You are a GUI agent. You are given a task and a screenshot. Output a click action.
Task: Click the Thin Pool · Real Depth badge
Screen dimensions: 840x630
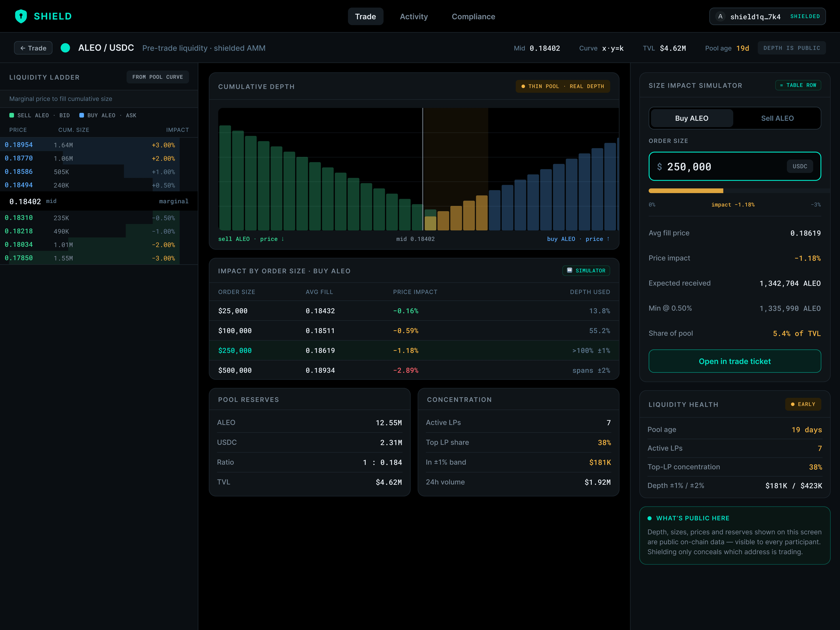pos(562,86)
